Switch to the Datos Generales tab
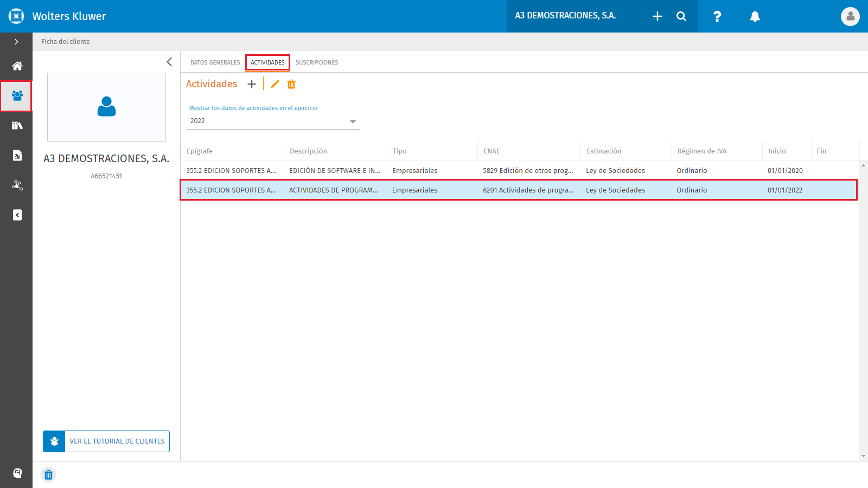This screenshot has width=868, height=488. tap(215, 62)
